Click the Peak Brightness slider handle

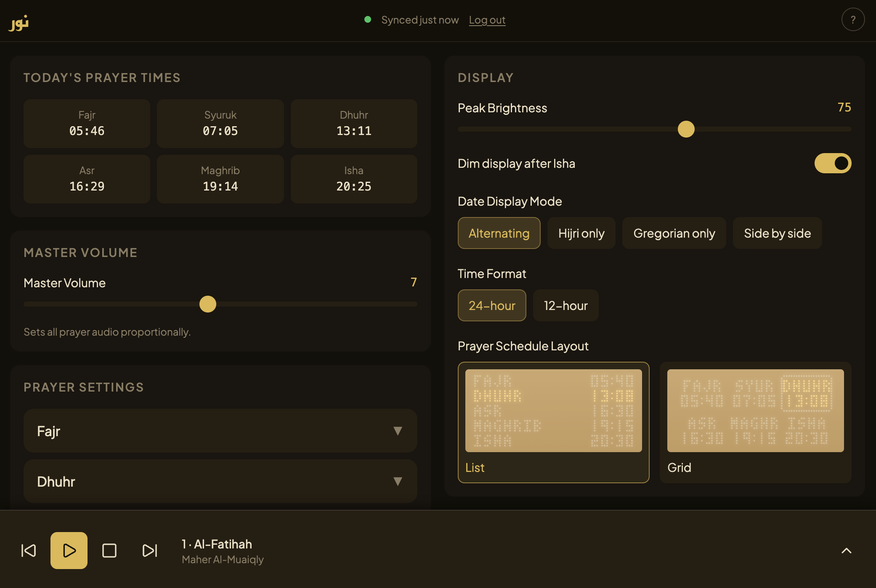click(686, 129)
